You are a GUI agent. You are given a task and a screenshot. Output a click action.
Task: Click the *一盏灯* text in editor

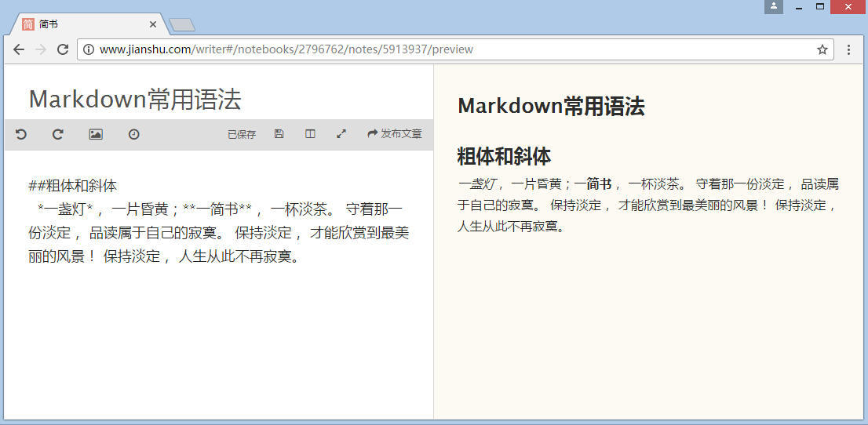tap(65, 209)
